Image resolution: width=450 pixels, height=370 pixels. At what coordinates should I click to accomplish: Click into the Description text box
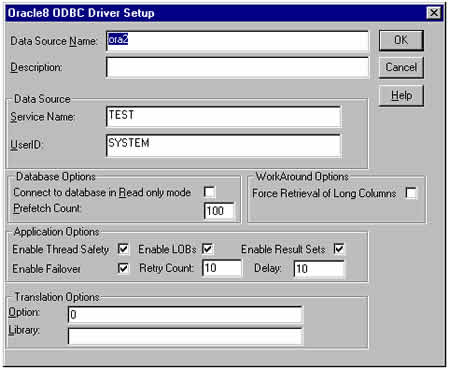[237, 68]
